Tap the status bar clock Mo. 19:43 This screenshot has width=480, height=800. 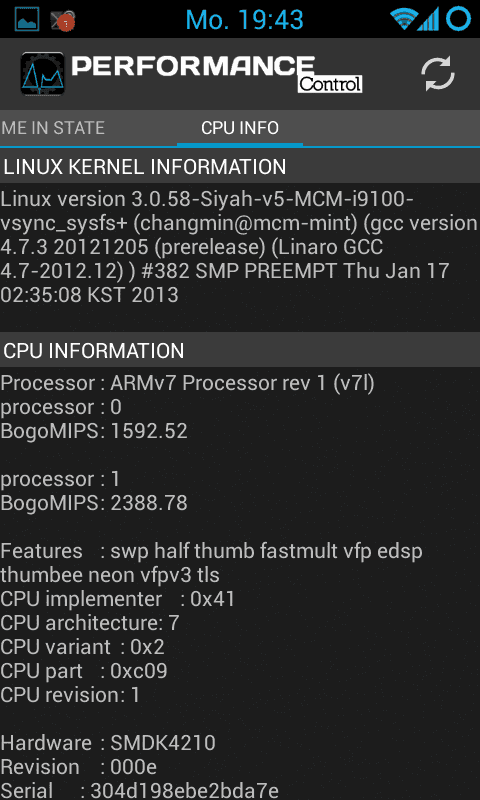(244, 20)
